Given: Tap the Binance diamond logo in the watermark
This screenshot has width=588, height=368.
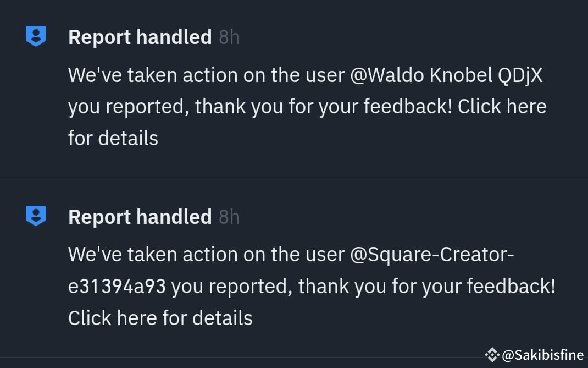Looking at the screenshot, I should pos(492,354).
